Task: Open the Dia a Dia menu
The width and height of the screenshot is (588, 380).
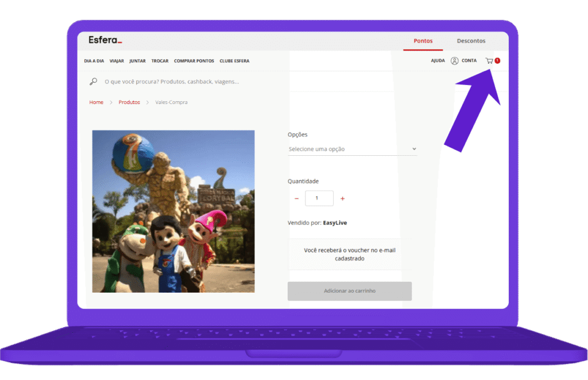Action: pyautogui.click(x=94, y=61)
